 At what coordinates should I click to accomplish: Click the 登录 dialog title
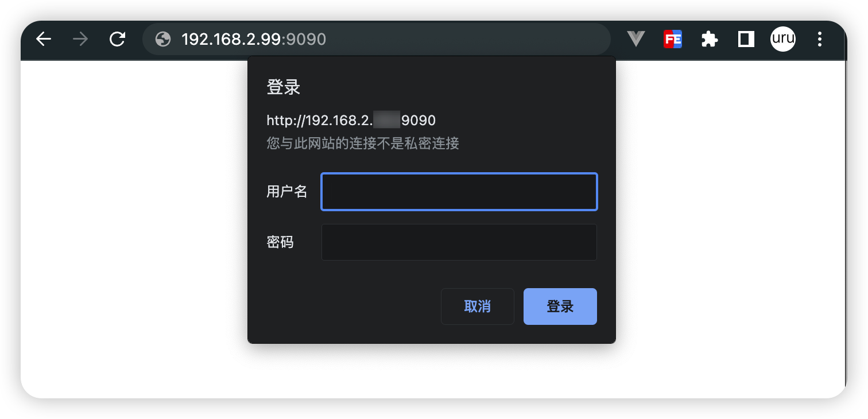click(x=284, y=88)
